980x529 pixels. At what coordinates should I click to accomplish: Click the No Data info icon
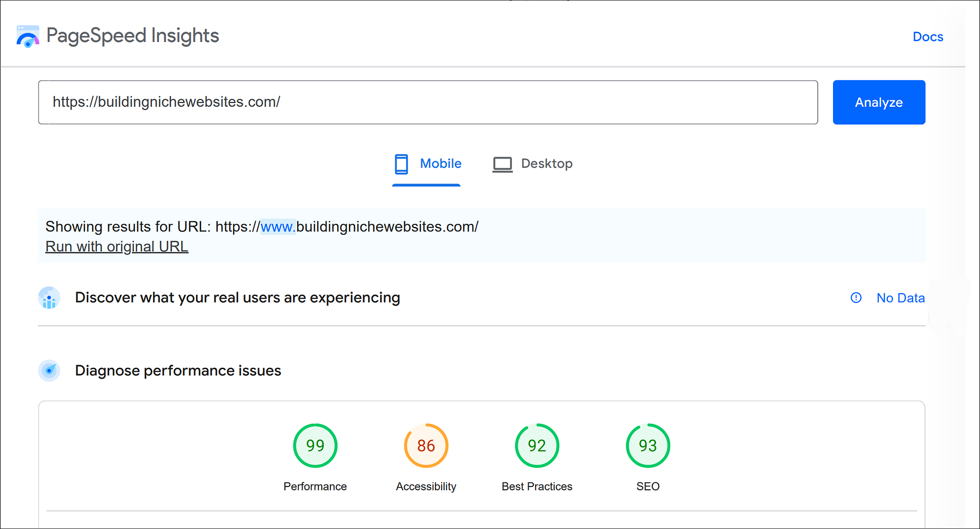point(856,298)
